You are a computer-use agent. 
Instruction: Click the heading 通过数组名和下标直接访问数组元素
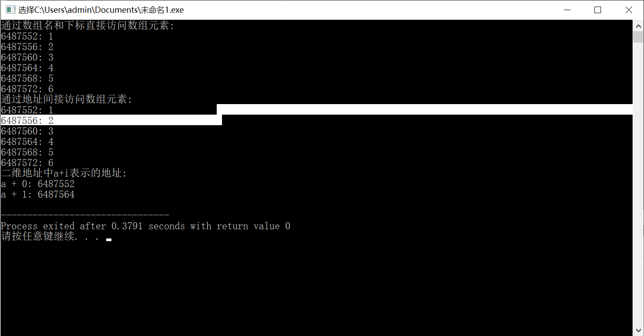(x=88, y=25)
